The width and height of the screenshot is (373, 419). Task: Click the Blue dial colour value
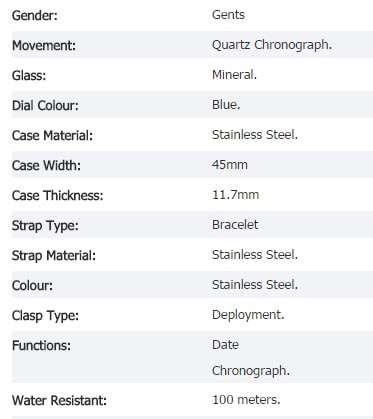click(226, 105)
